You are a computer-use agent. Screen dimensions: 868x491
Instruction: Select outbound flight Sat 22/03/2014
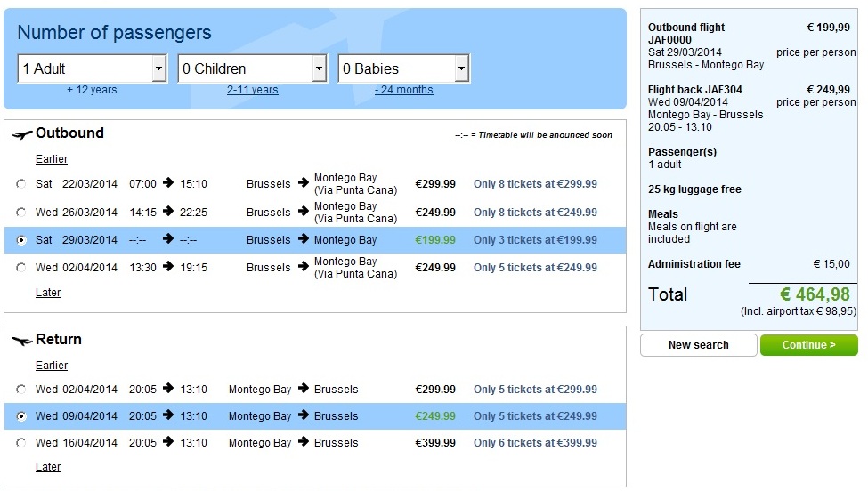point(21,184)
